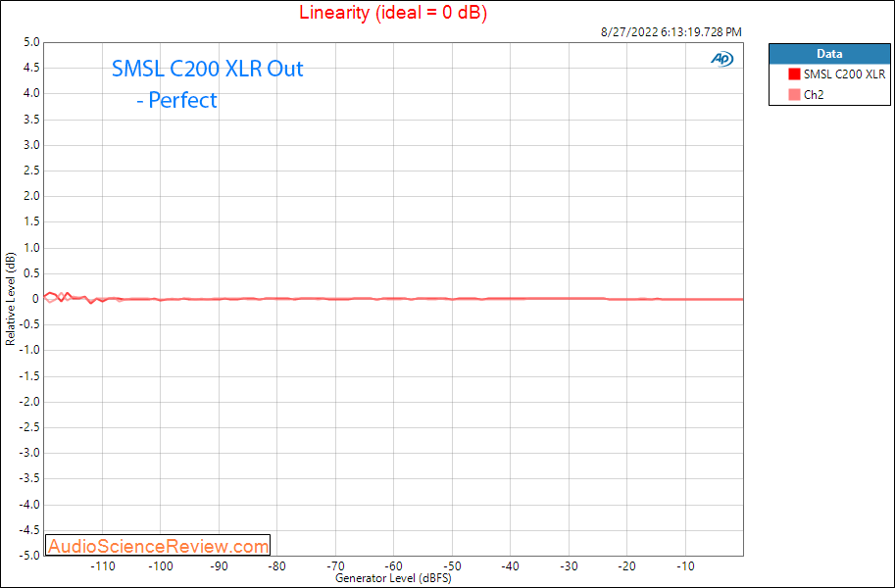Click the Generator Level (dBFS) axis label
The width and height of the screenshot is (895, 588).
[x=393, y=578]
